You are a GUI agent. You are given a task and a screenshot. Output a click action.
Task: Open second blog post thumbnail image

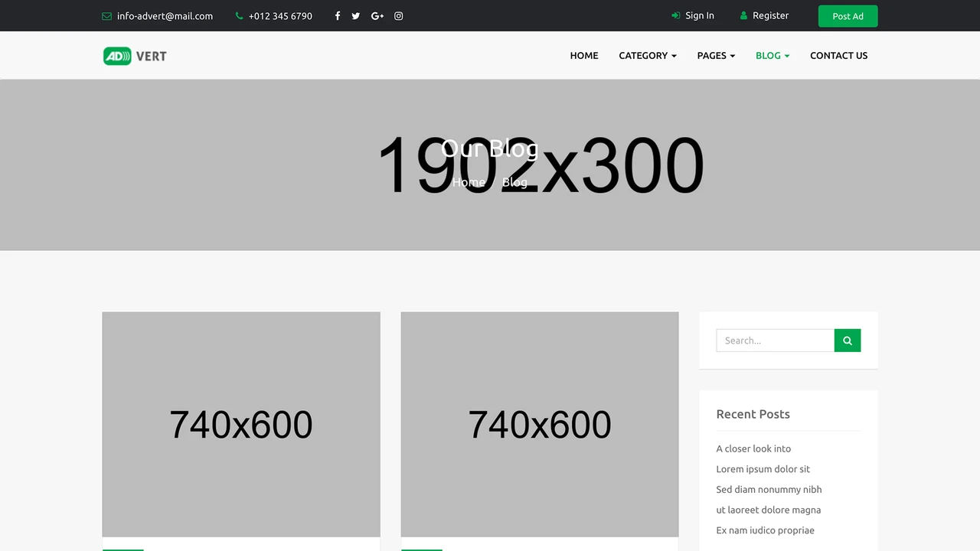click(x=540, y=424)
